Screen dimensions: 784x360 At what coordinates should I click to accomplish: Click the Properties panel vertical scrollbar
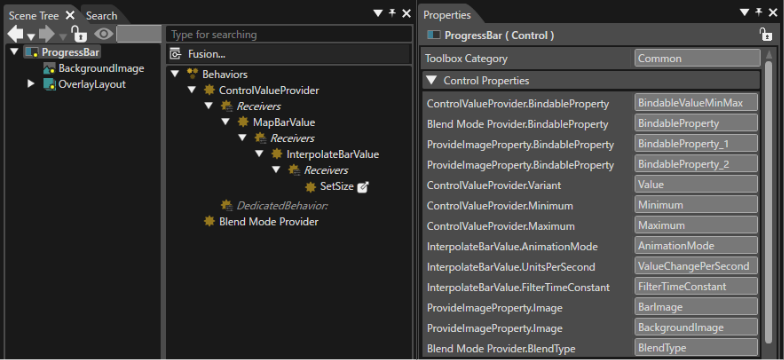pyautogui.click(x=768, y=201)
